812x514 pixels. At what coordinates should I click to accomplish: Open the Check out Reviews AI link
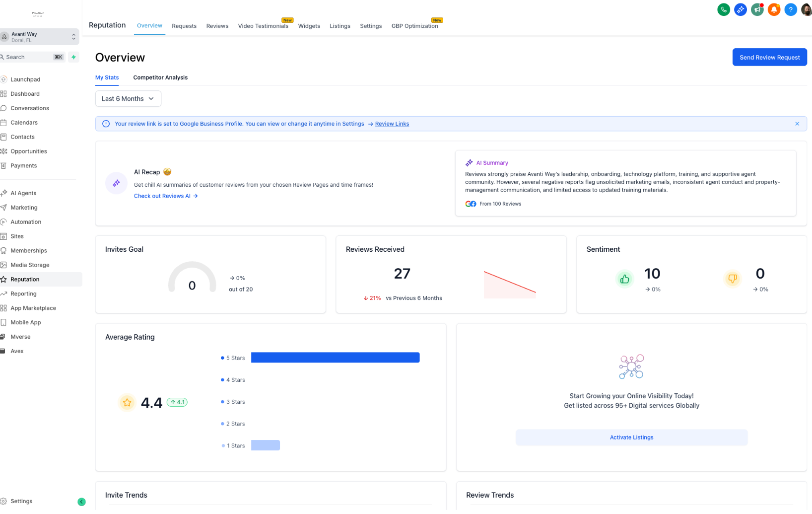click(166, 196)
